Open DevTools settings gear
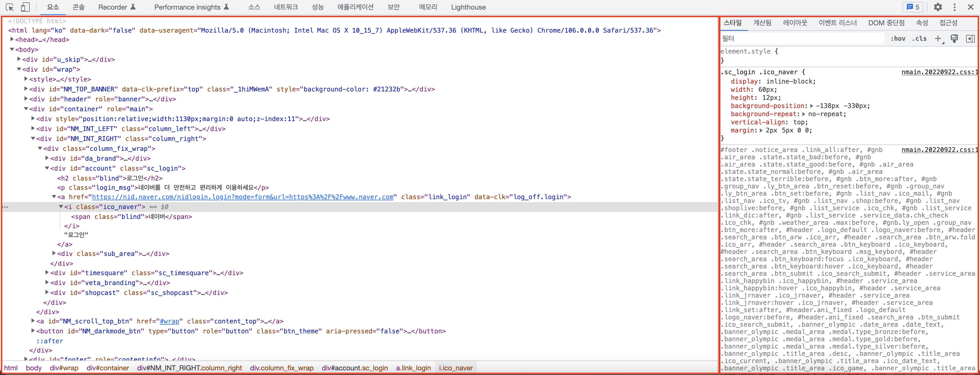This screenshot has width=980, height=375. [938, 7]
